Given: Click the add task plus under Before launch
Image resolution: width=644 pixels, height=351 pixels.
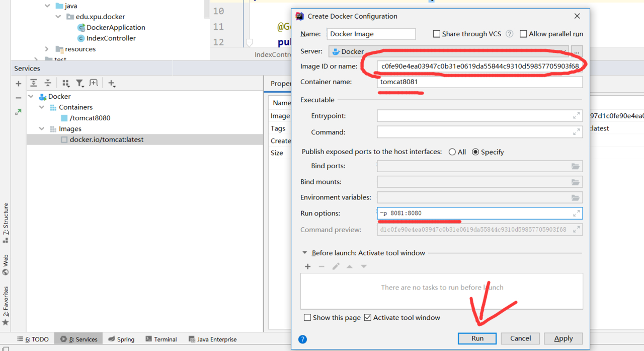Looking at the screenshot, I should coord(307,266).
